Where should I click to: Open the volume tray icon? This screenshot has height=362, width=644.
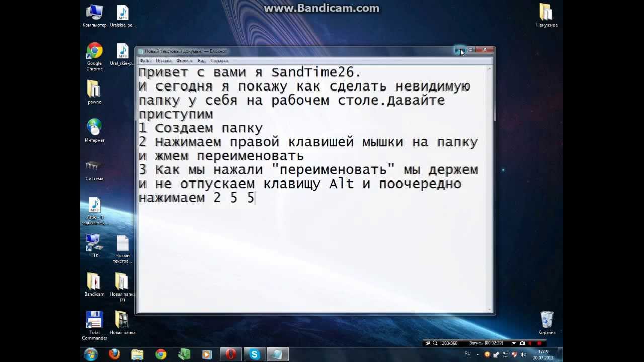[523, 355]
